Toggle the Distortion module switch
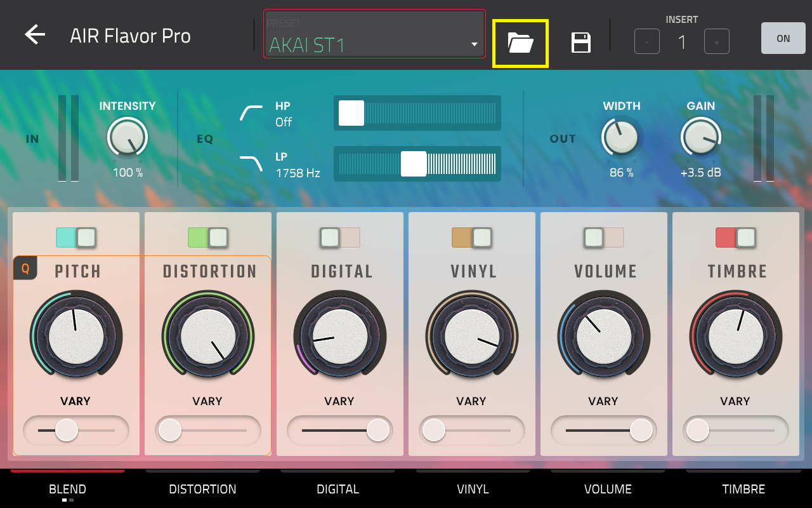 point(208,237)
